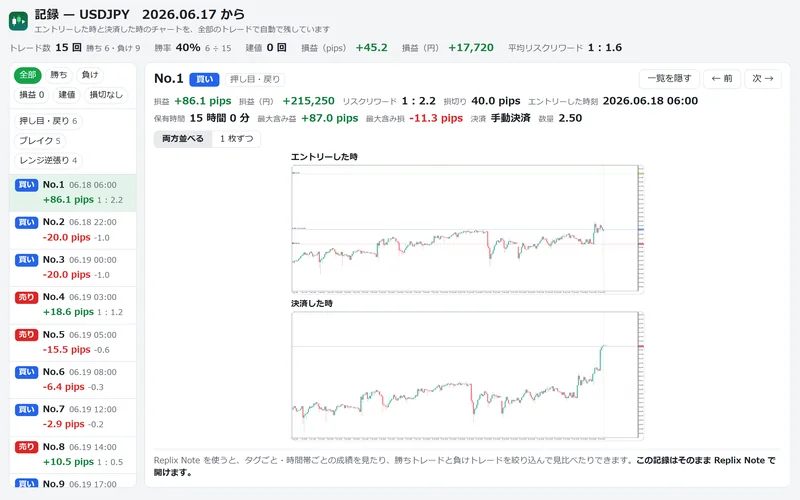Filter trades by 負け
800x500 pixels.
coord(90,75)
